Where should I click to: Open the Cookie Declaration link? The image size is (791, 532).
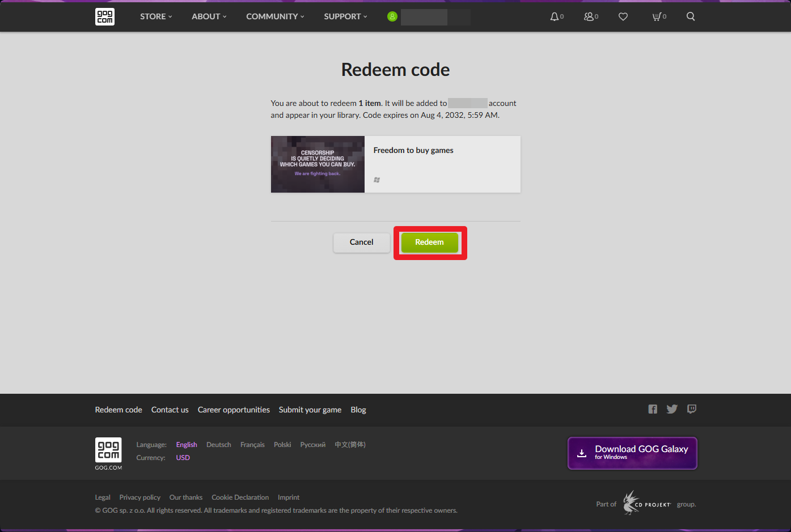(240, 497)
